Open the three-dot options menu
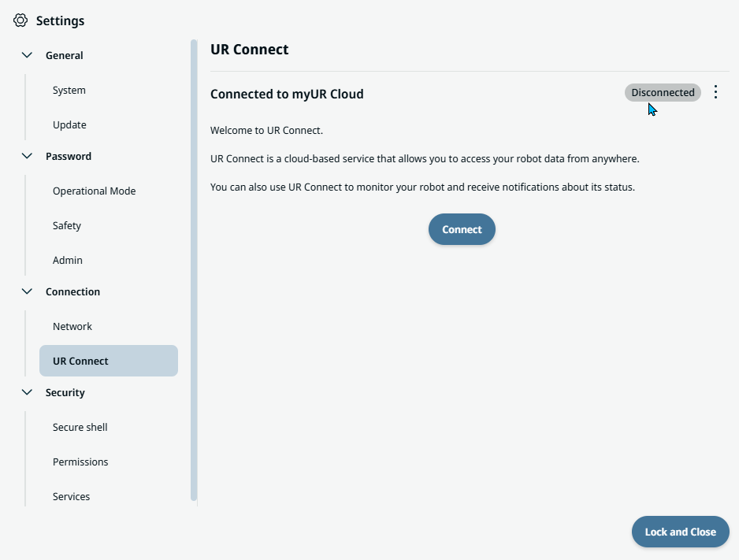739x560 pixels. [715, 92]
